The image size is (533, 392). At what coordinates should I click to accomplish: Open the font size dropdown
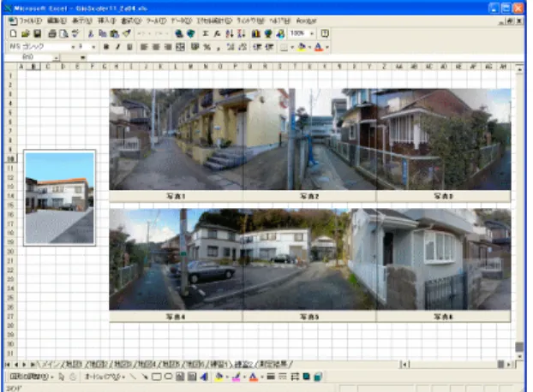93,47
